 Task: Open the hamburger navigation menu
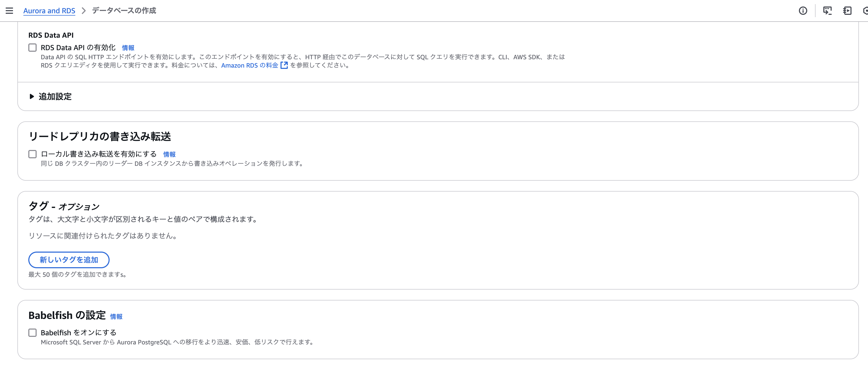coord(9,11)
